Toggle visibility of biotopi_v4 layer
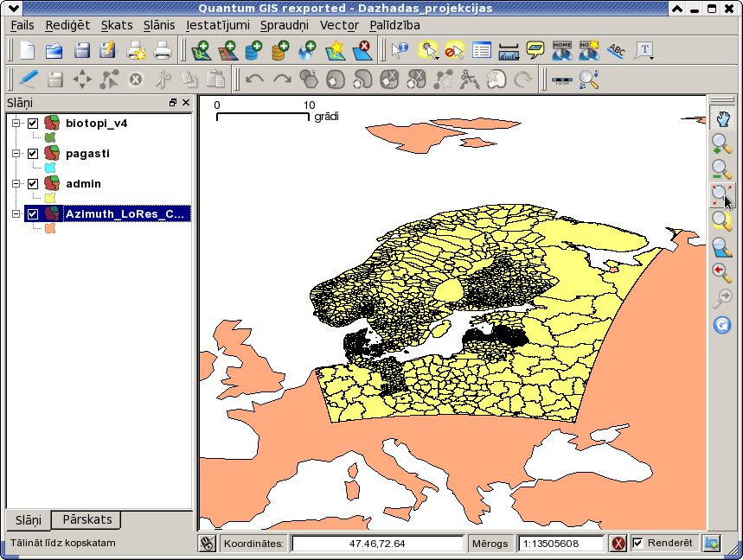 (33, 124)
